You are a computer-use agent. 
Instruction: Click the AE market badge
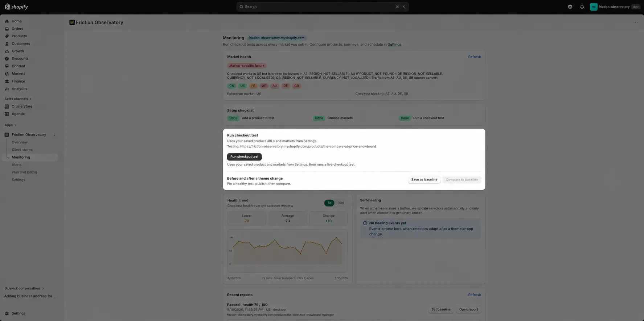click(x=264, y=86)
